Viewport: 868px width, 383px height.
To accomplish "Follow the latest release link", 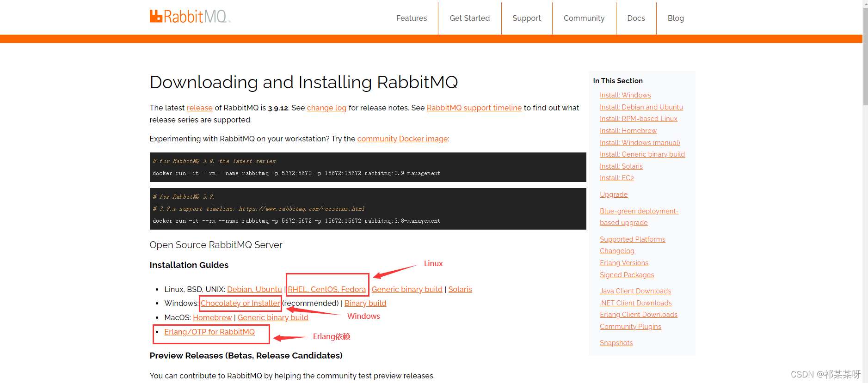I will (199, 108).
